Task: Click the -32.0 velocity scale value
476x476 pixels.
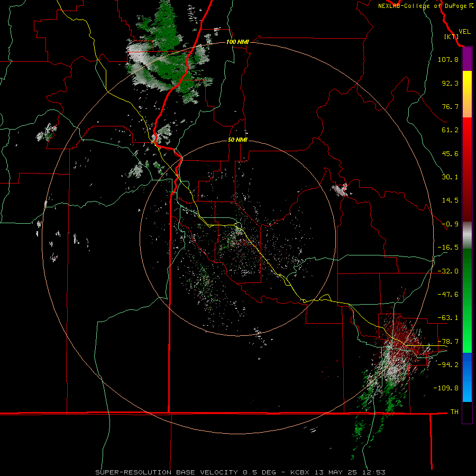Action: coord(448,271)
